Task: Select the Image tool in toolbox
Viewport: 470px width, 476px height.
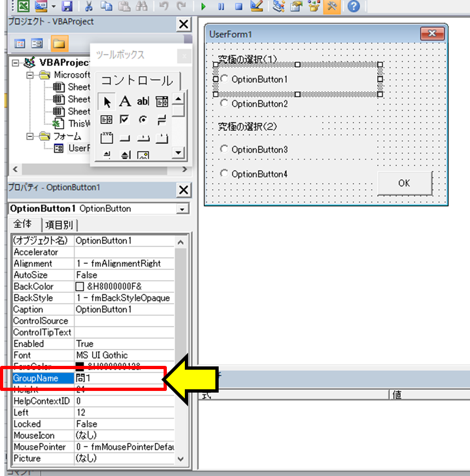Action: tap(143, 155)
